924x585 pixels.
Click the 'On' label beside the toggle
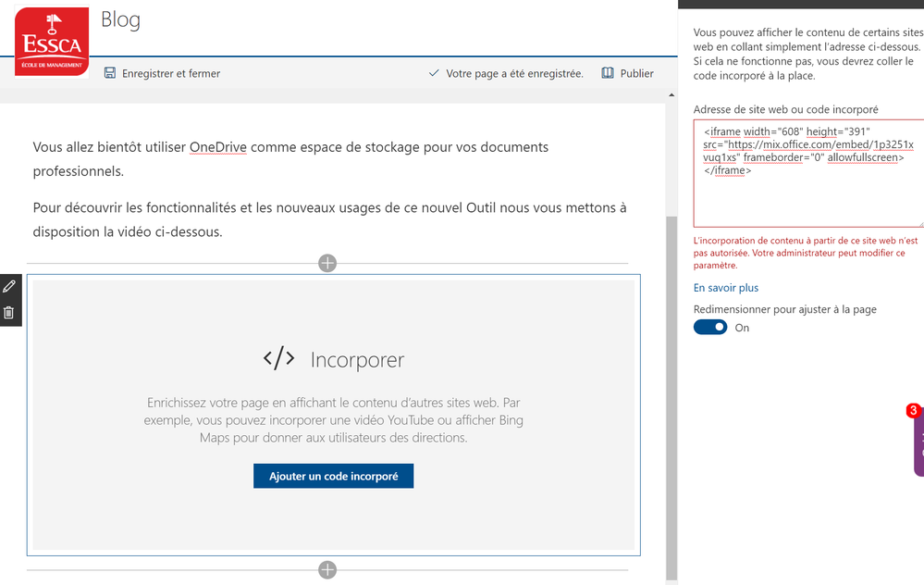point(742,328)
